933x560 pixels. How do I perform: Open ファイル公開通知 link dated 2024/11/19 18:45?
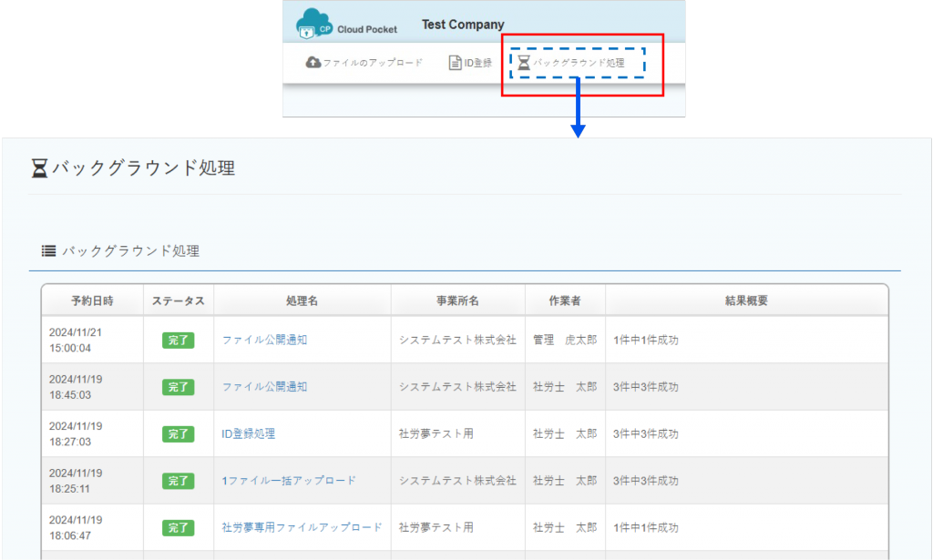point(265,387)
